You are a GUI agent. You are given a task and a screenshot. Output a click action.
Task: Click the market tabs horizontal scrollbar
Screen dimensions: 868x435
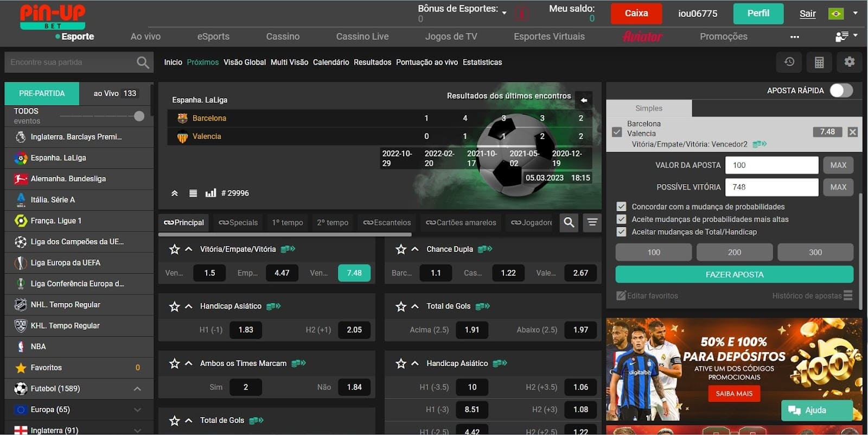[285, 235]
